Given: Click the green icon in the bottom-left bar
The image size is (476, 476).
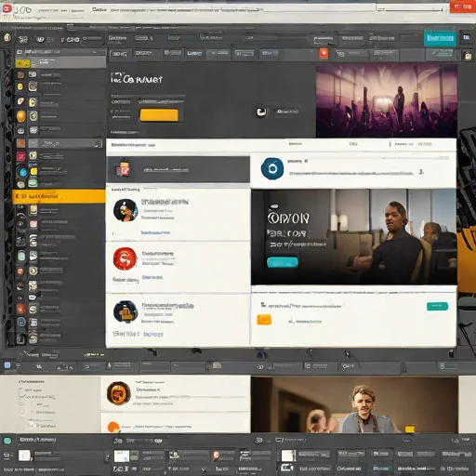Looking at the screenshot, I should [x=7, y=441].
